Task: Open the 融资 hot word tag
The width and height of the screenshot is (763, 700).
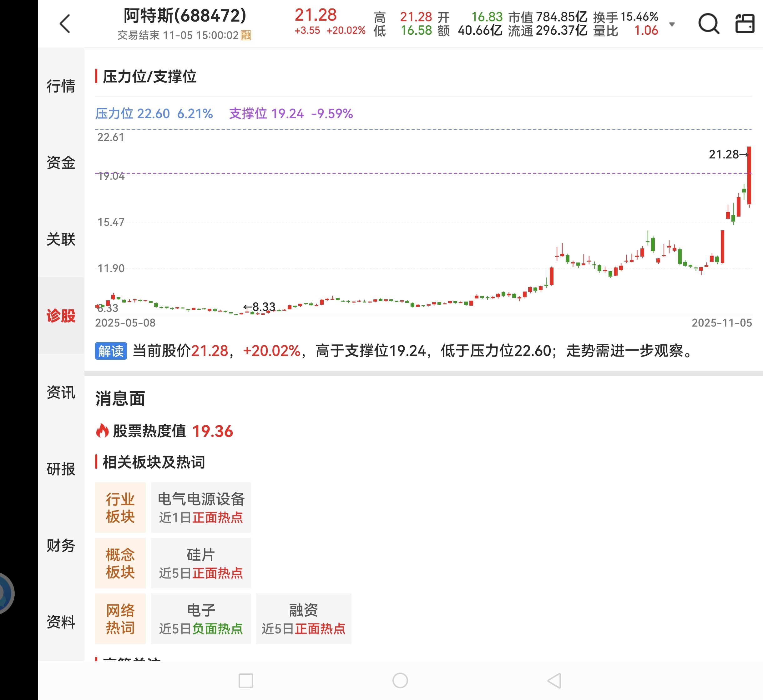Action: (x=303, y=618)
